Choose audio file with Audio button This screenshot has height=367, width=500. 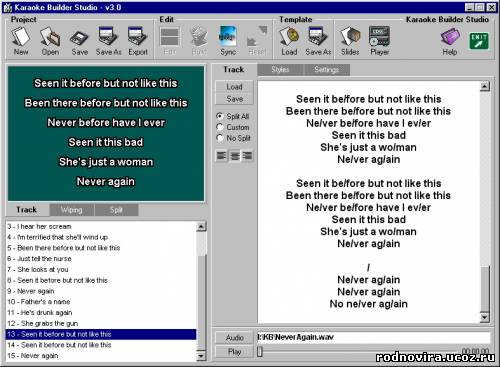[x=234, y=337]
